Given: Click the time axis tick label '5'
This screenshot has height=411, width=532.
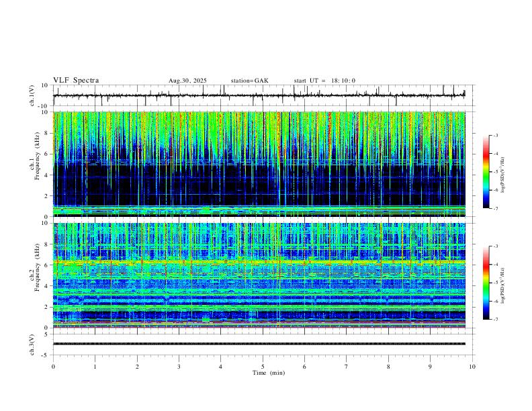Looking at the screenshot, I should pyautogui.click(x=263, y=367).
